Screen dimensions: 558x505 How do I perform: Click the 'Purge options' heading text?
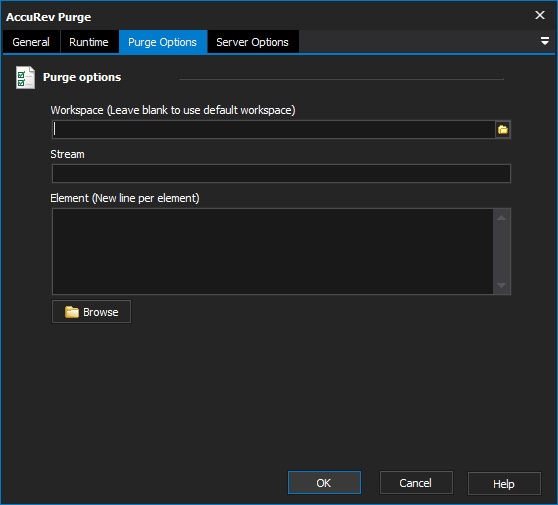82,77
